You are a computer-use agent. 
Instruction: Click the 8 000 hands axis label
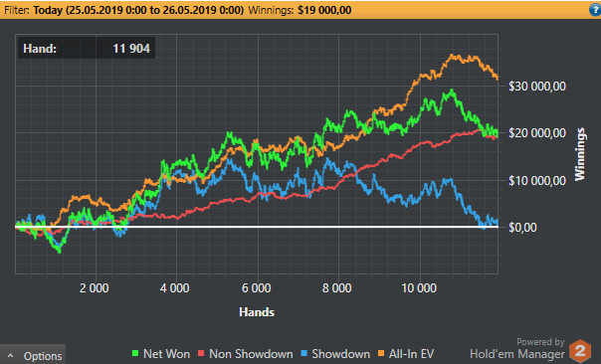tap(337, 288)
